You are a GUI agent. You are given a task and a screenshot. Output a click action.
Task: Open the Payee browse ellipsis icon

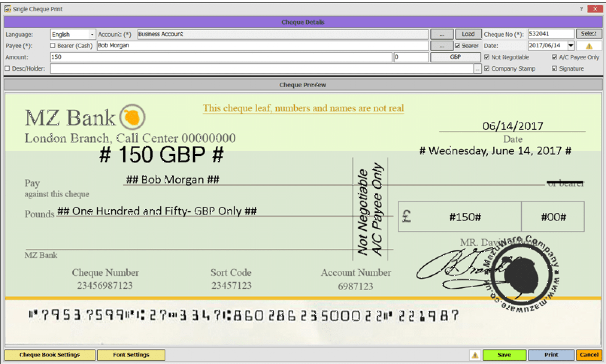[442, 45]
